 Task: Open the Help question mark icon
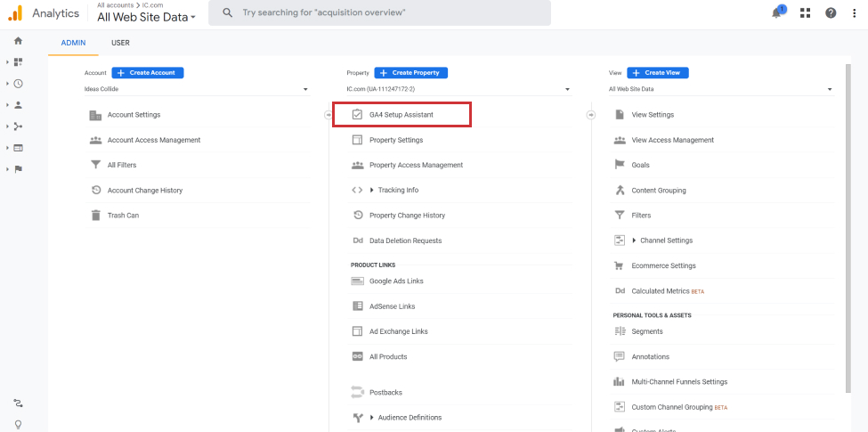pos(831,13)
